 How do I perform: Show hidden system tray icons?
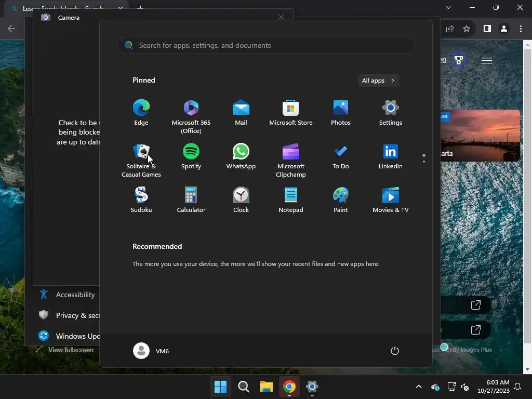(419, 387)
